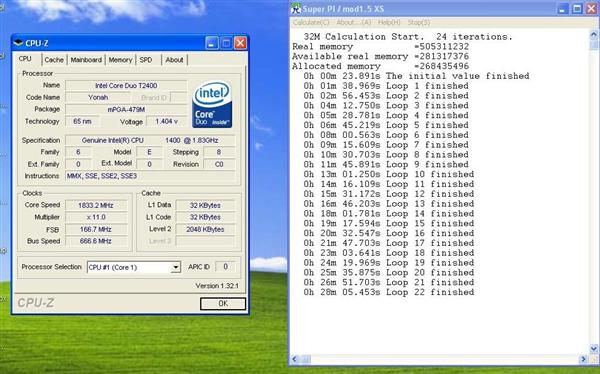Click the 'Loop 22 finished' line
600x374 pixels.
click(389, 292)
